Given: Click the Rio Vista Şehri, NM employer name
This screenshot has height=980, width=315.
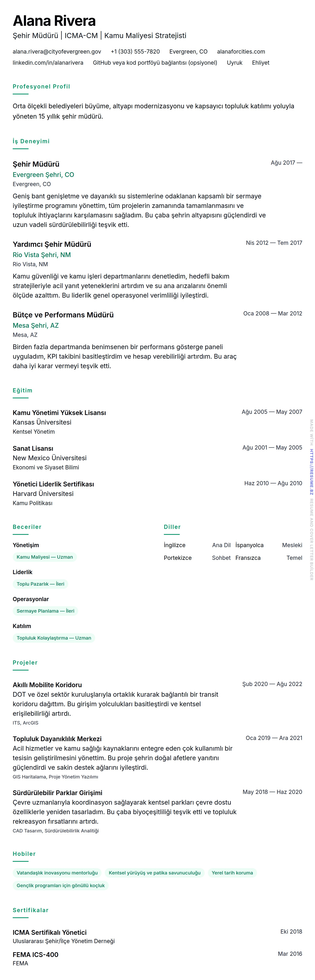Looking at the screenshot, I should pyautogui.click(x=42, y=255).
